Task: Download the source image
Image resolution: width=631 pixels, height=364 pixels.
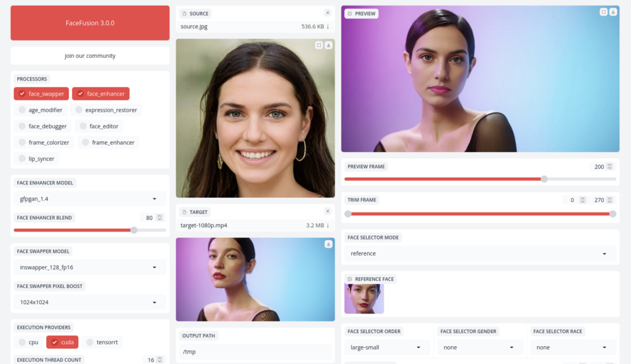Action: pyautogui.click(x=330, y=45)
